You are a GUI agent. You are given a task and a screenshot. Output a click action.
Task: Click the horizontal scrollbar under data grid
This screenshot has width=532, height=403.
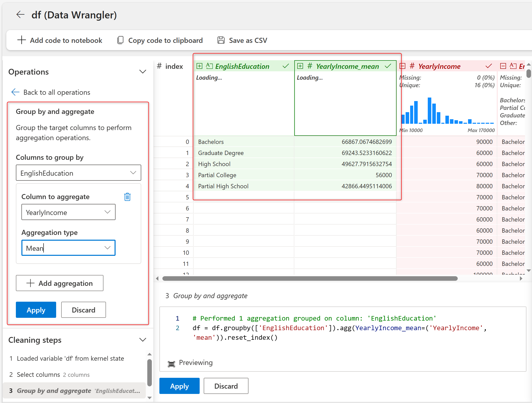click(310, 278)
